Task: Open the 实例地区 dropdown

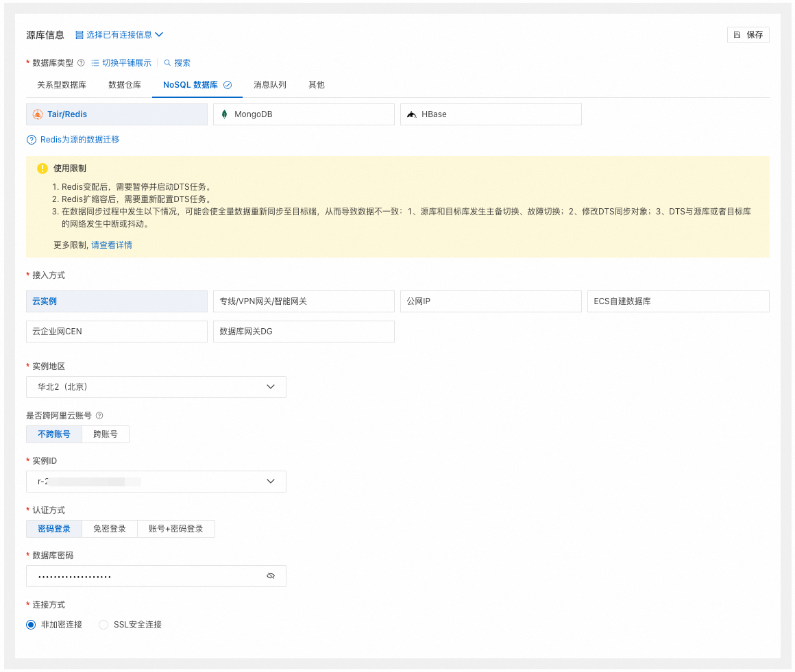Action: point(156,387)
